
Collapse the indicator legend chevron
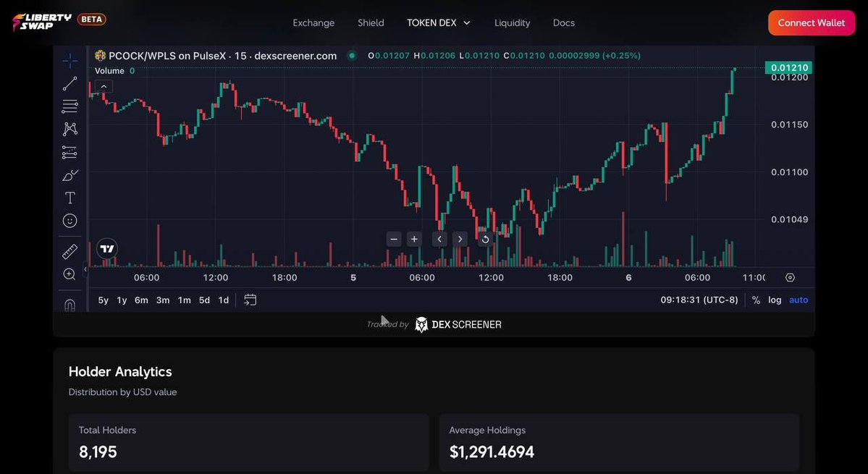click(x=104, y=86)
